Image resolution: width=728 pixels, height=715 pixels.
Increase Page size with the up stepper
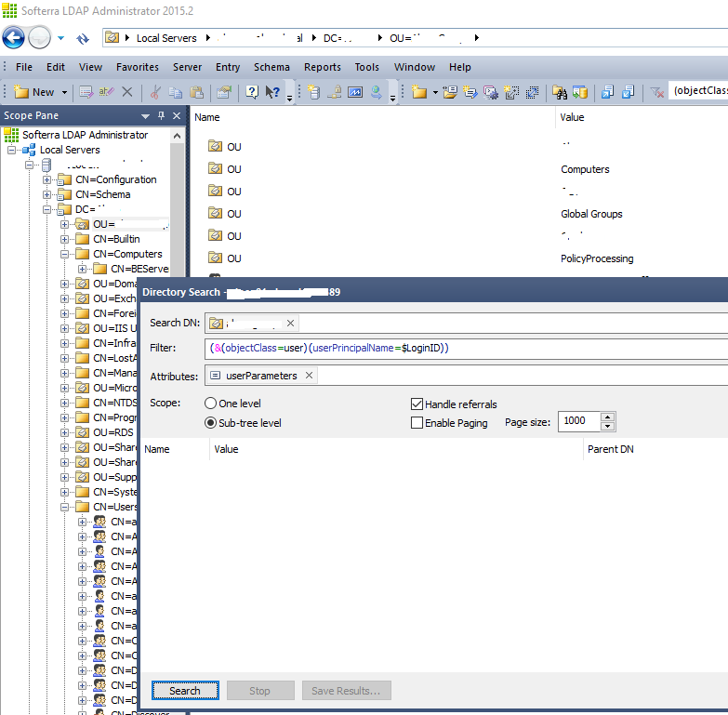[x=608, y=416]
